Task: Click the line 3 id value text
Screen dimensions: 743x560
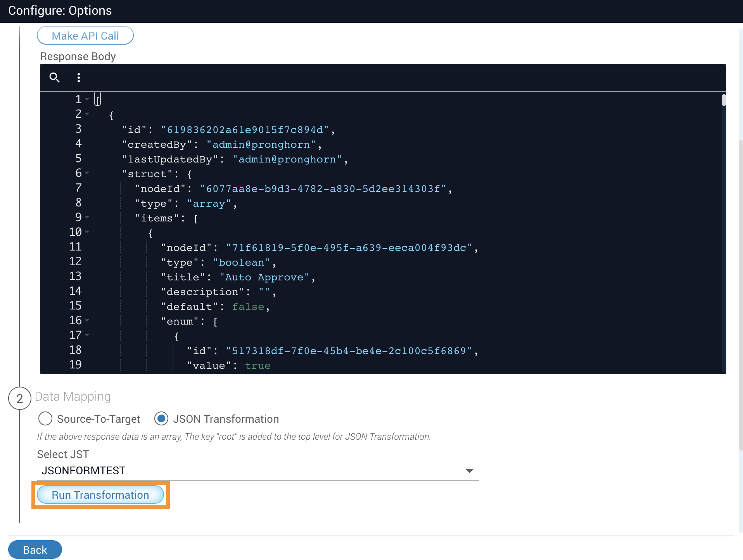Action: pos(245,130)
